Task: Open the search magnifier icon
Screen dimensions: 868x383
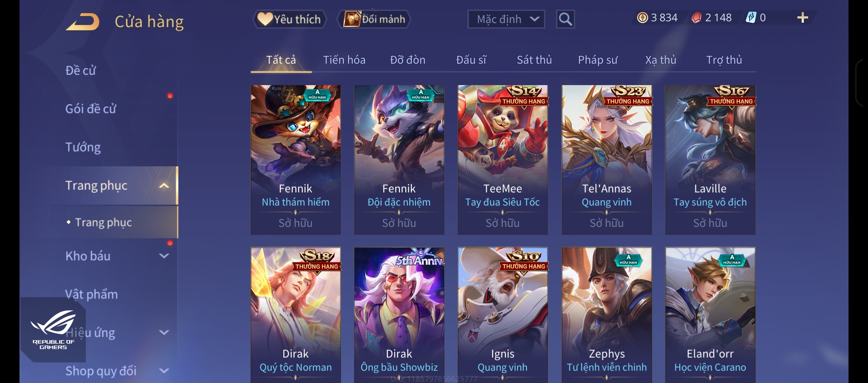Action: 565,19
